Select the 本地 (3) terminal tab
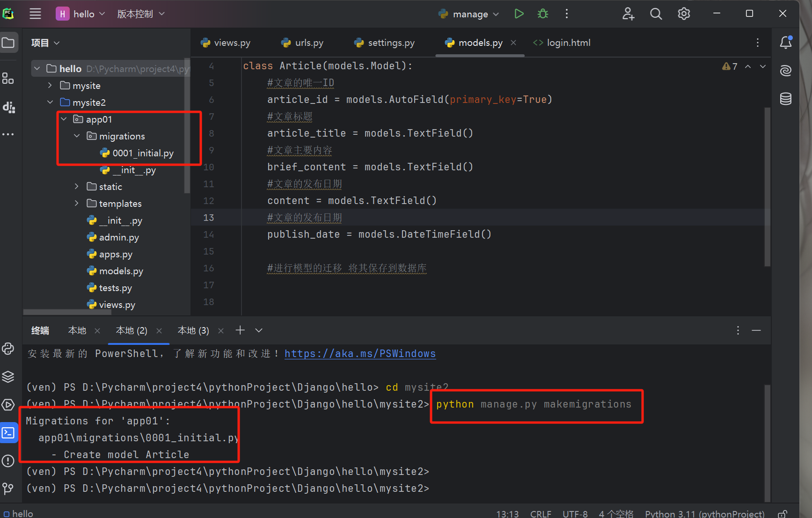Viewport: 812px width, 518px height. [x=193, y=330]
